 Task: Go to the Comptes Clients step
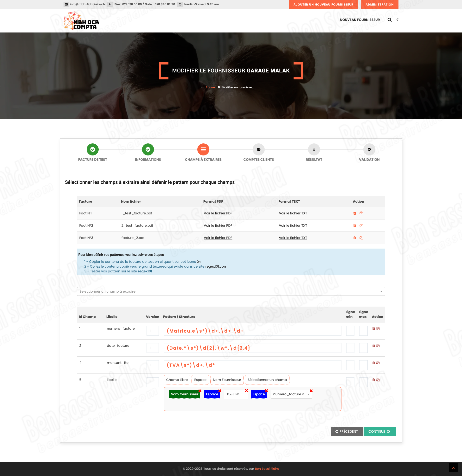pos(259,150)
